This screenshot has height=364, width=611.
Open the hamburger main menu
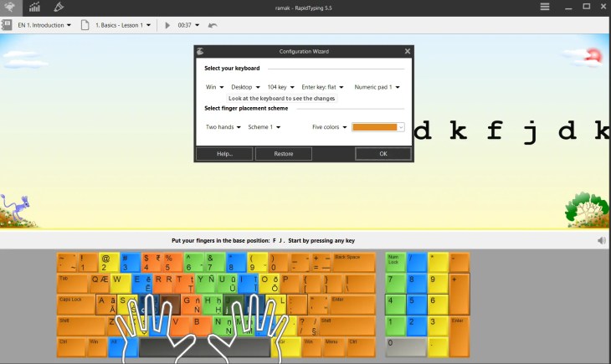(545, 7)
